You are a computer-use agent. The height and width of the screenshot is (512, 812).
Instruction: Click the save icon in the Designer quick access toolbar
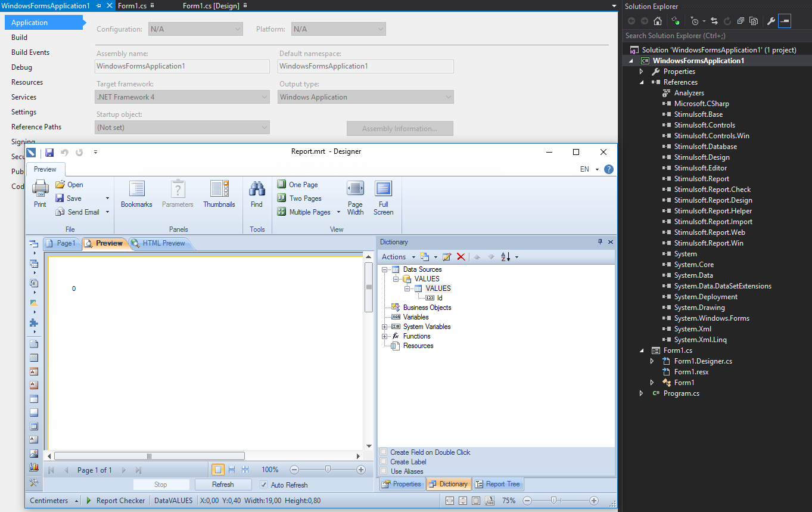(49, 153)
